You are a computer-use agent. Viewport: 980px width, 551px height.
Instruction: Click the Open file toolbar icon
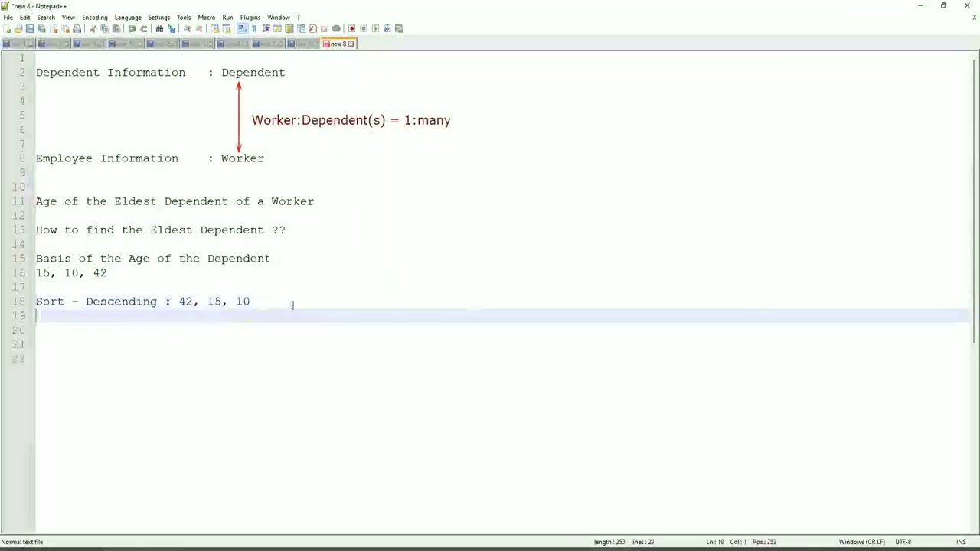click(x=18, y=29)
